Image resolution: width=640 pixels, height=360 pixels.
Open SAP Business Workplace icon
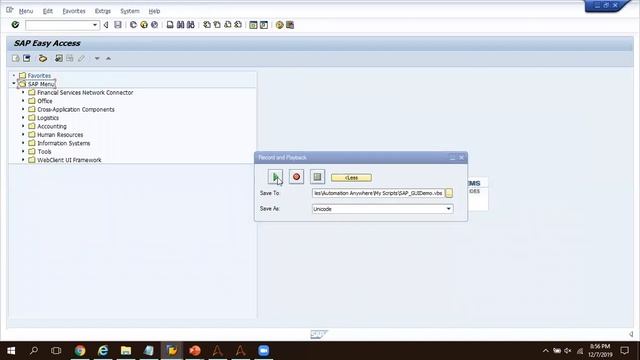pos(42,58)
